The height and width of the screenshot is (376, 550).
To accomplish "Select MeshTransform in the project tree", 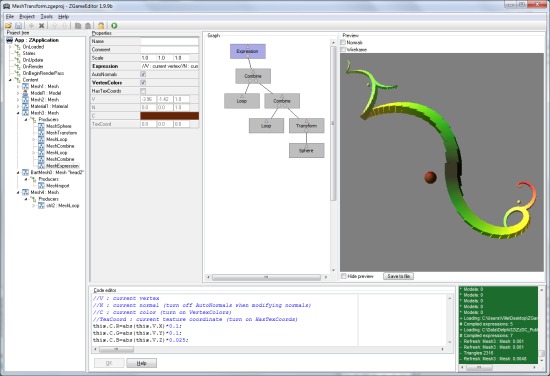I will (61, 133).
